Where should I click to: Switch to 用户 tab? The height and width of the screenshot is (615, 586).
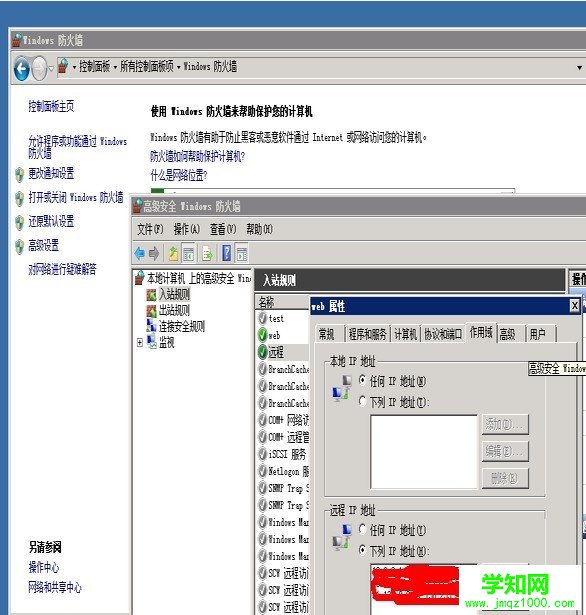pyautogui.click(x=541, y=334)
